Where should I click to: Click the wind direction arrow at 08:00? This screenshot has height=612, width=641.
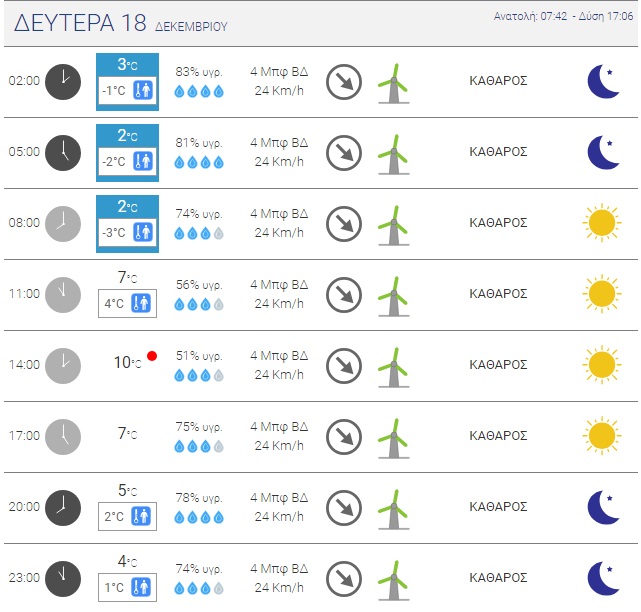(344, 222)
